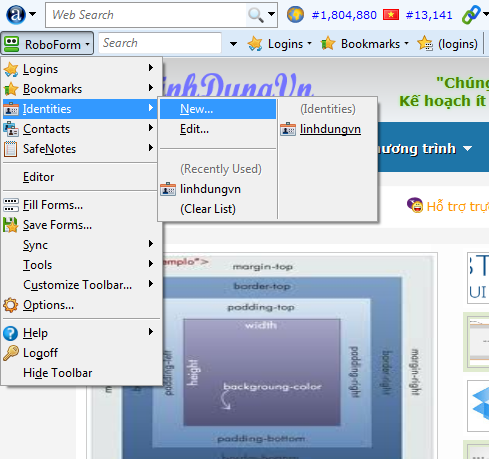The width and height of the screenshot is (489, 459).
Task: Open the Editor menu entry
Action: 80,177
